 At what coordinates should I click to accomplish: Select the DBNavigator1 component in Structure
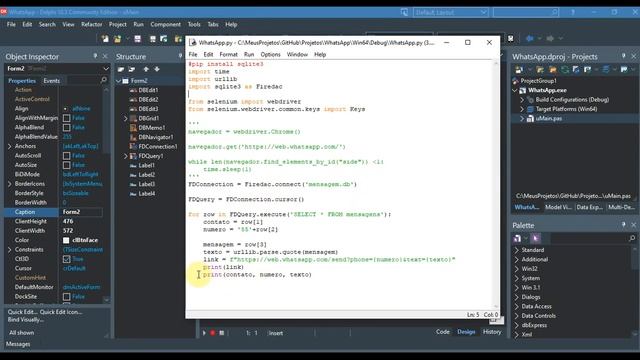pyautogui.click(x=156, y=137)
